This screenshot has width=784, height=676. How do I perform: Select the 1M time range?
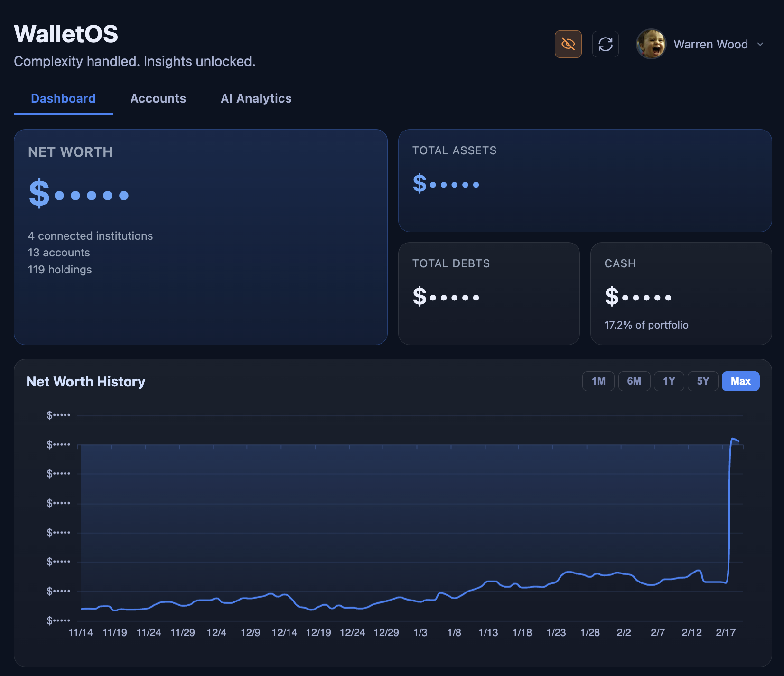coord(598,381)
